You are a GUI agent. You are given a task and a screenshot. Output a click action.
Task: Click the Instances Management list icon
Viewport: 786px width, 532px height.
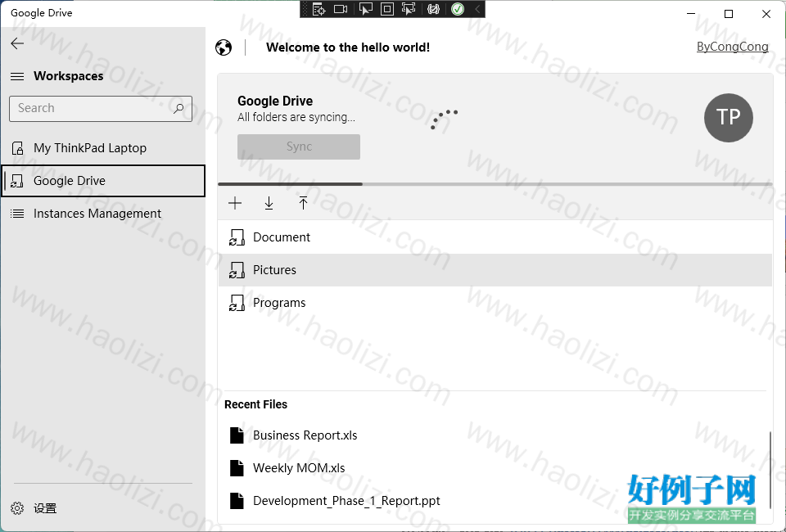(17, 214)
